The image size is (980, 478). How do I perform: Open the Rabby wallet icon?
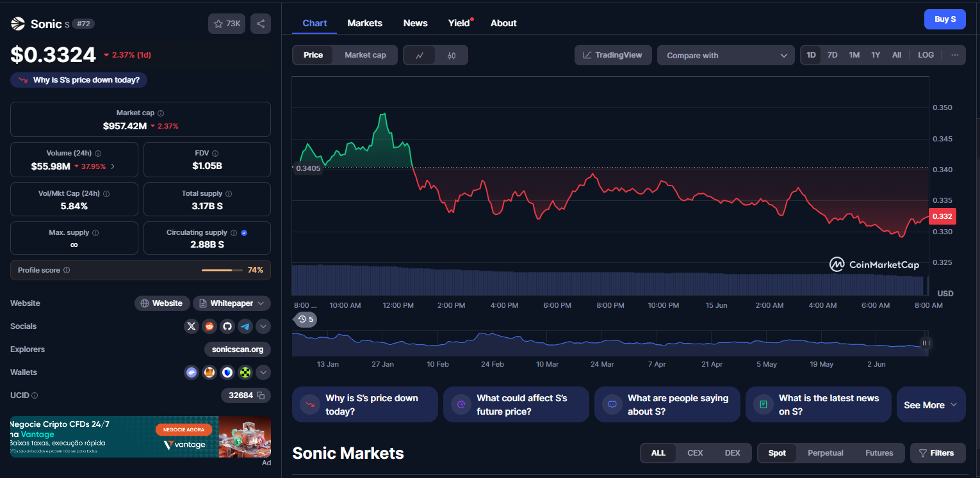pyautogui.click(x=192, y=372)
